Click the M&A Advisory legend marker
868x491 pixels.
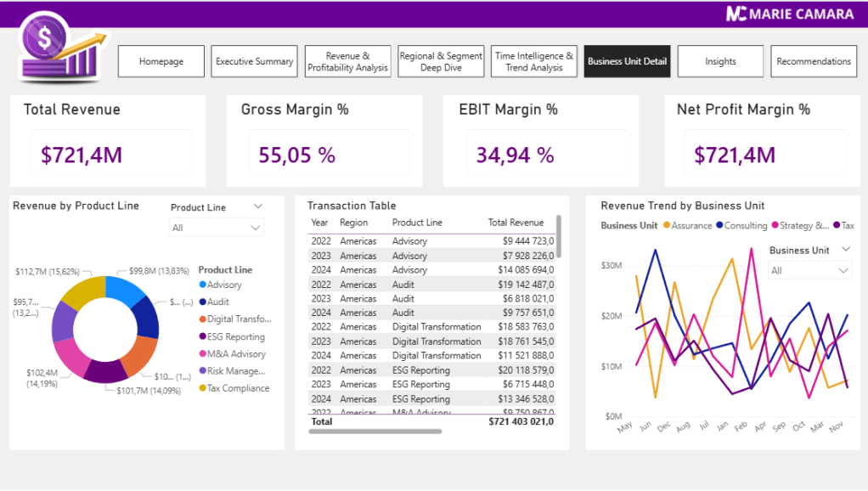click(x=203, y=354)
